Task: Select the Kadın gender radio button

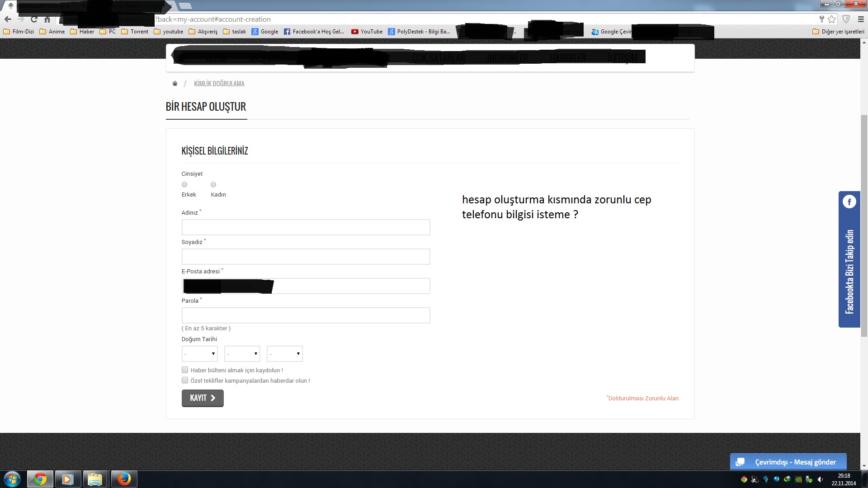Action: 213,184
